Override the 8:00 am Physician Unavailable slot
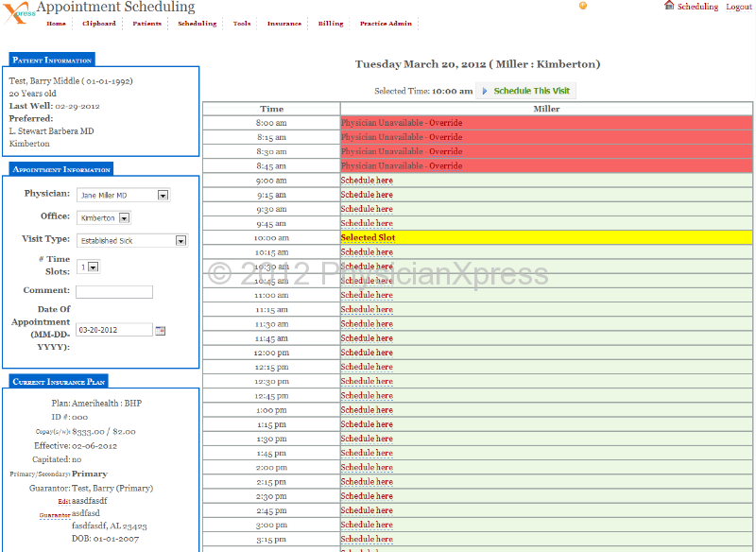 (402, 123)
